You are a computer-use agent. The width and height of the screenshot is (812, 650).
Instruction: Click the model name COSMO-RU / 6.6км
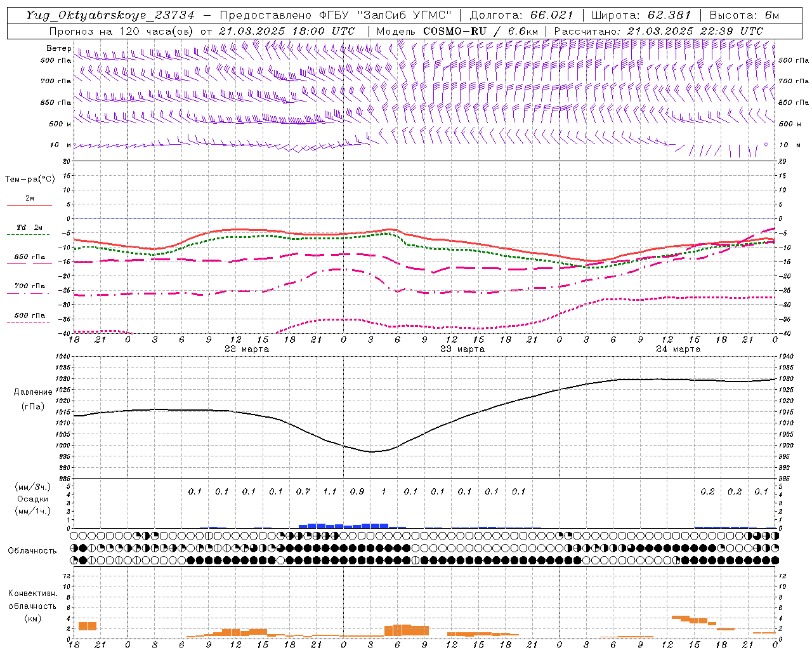click(x=481, y=31)
